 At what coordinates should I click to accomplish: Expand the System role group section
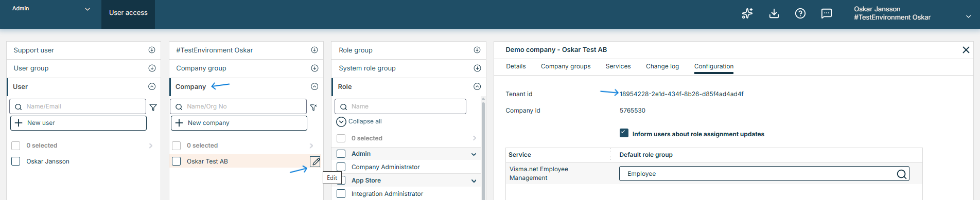click(x=477, y=68)
